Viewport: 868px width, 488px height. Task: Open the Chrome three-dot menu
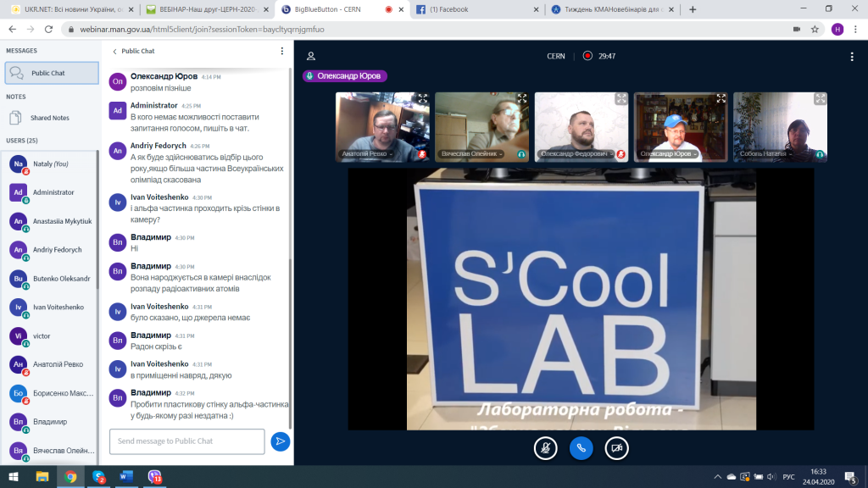click(x=855, y=30)
